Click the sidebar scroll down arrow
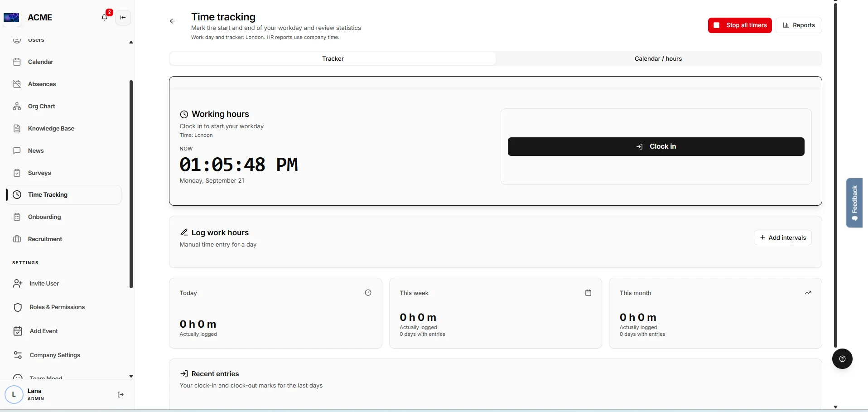 (x=131, y=376)
